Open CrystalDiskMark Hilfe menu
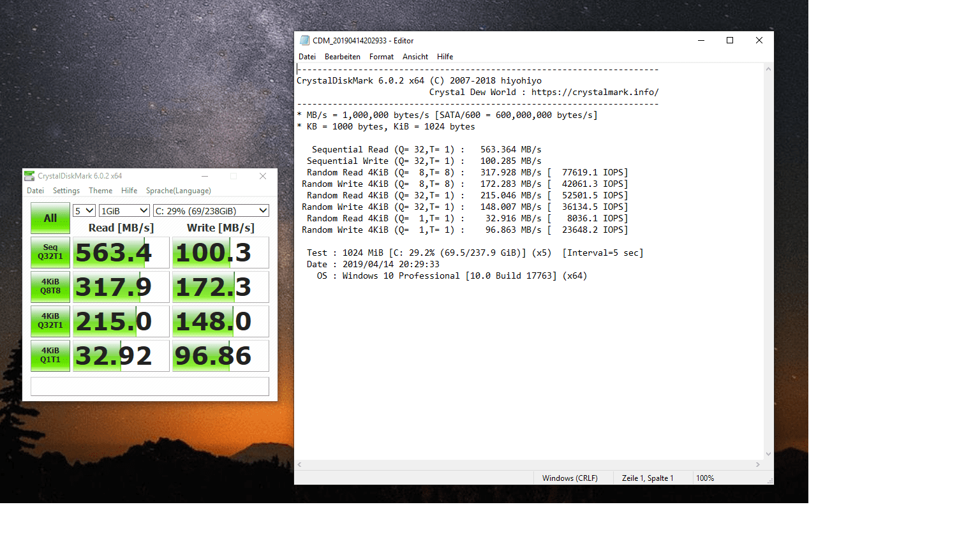This screenshot has width=980, height=551. click(130, 191)
